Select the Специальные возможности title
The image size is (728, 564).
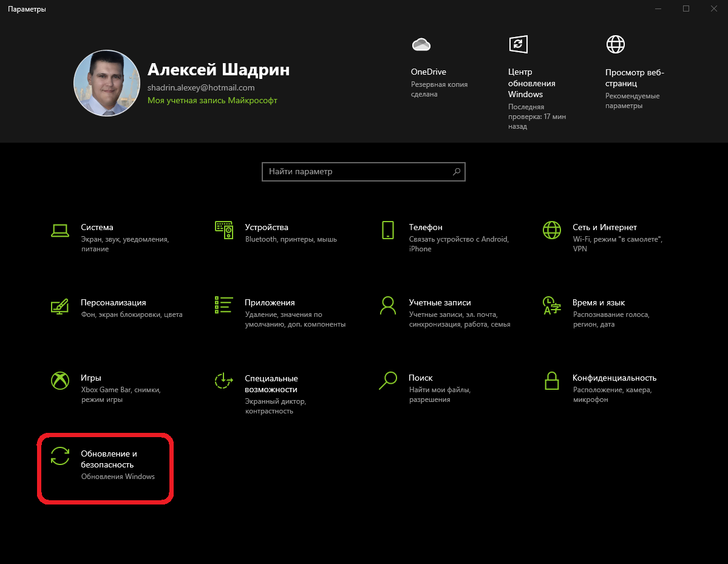(271, 384)
